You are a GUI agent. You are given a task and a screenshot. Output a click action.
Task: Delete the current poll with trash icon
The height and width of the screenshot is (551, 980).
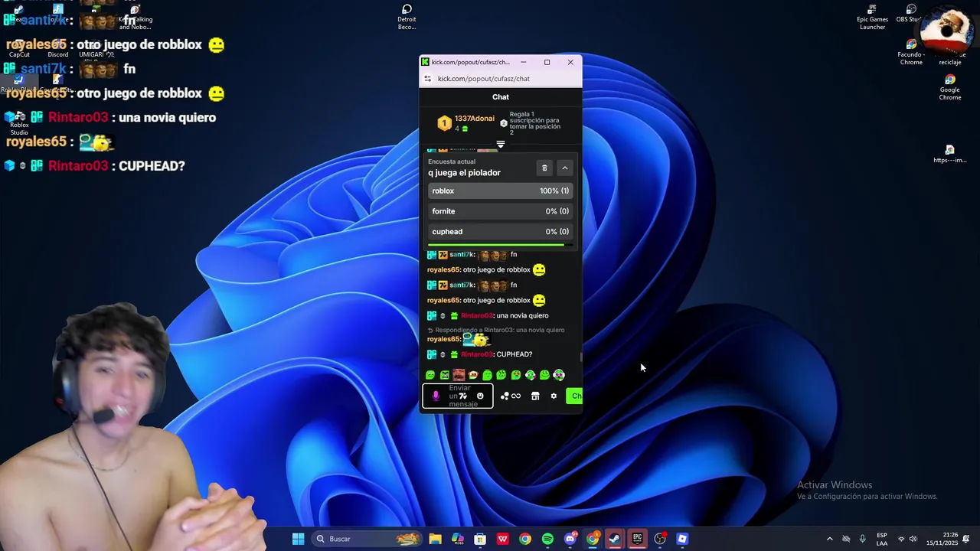(544, 168)
